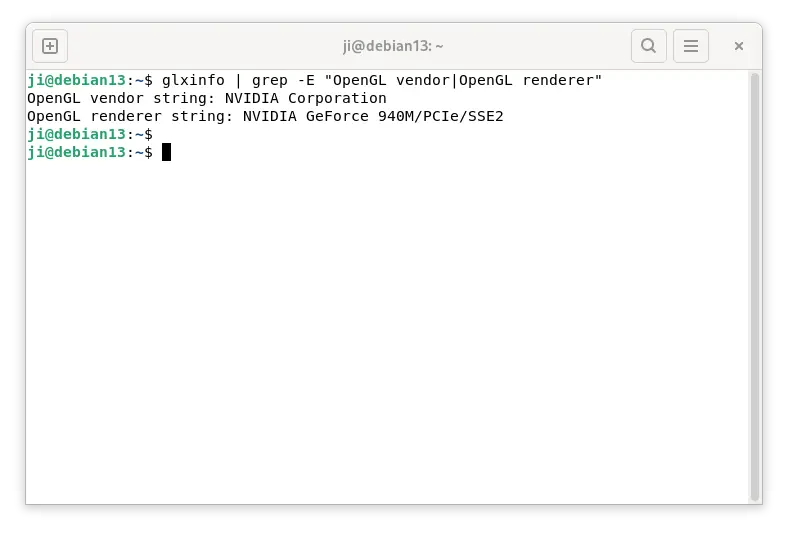This screenshot has height=533, width=788.
Task: Click the black block cursor
Action: pyautogui.click(x=166, y=152)
